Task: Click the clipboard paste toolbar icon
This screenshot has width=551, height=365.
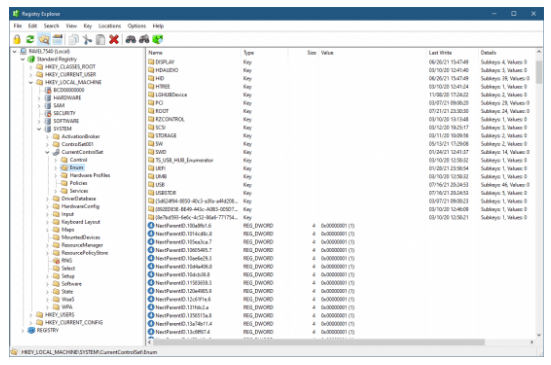Action: pyautogui.click(x=101, y=39)
